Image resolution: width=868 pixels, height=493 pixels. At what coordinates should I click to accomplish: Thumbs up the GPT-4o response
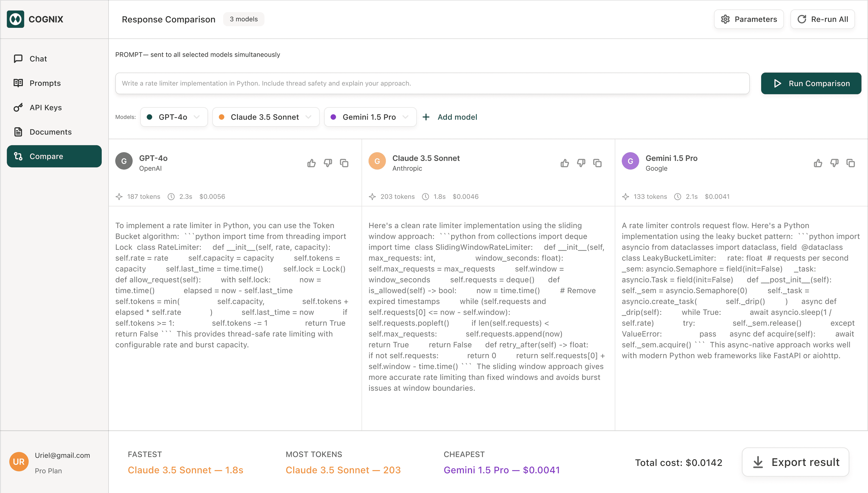coord(311,163)
